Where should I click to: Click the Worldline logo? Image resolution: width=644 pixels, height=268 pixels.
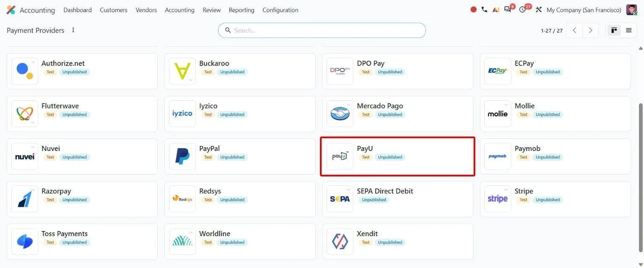(x=182, y=242)
